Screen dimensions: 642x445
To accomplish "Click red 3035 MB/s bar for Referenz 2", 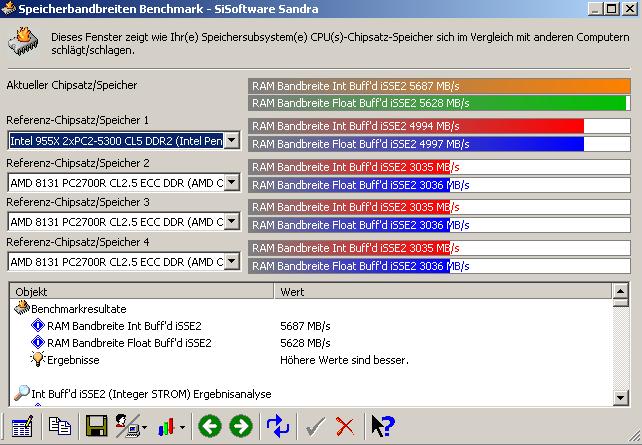I will [x=439, y=167].
